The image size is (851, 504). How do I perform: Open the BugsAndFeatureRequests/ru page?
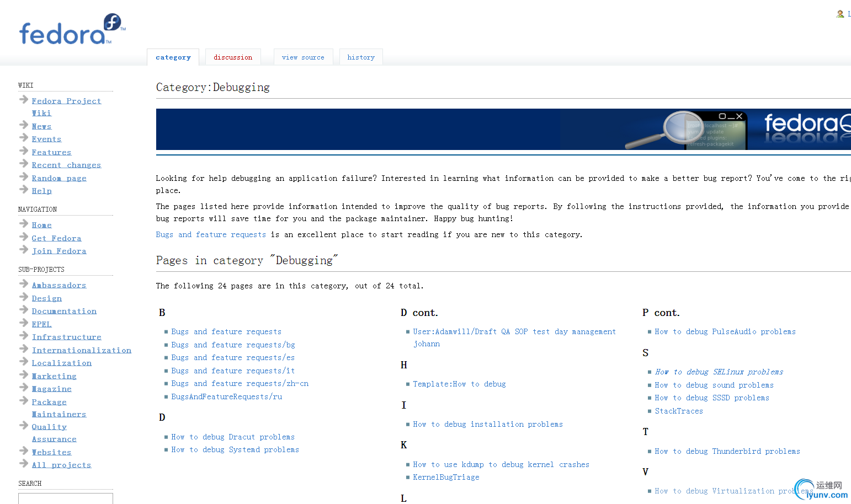(x=226, y=396)
